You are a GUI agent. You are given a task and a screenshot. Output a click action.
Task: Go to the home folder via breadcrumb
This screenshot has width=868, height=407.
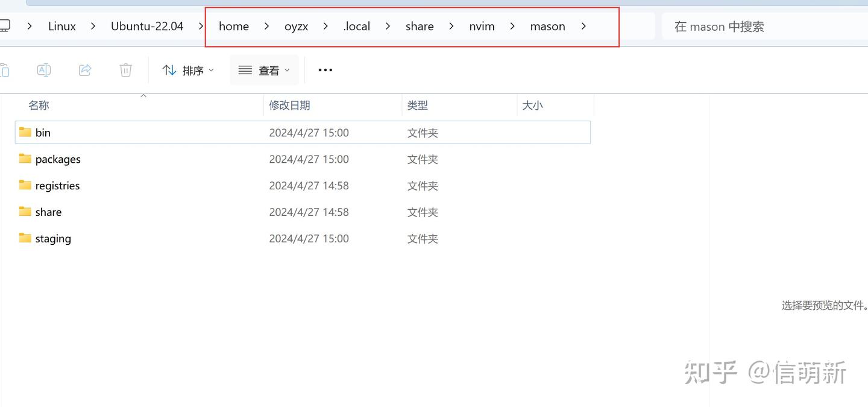pos(234,26)
